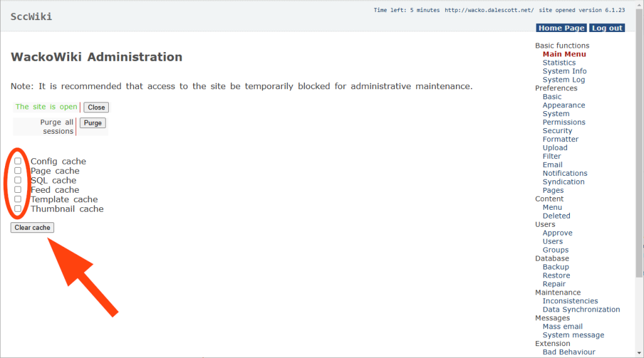Screen dimensions: 644x358
Task: Navigate to Security preferences
Action: pyautogui.click(x=557, y=131)
